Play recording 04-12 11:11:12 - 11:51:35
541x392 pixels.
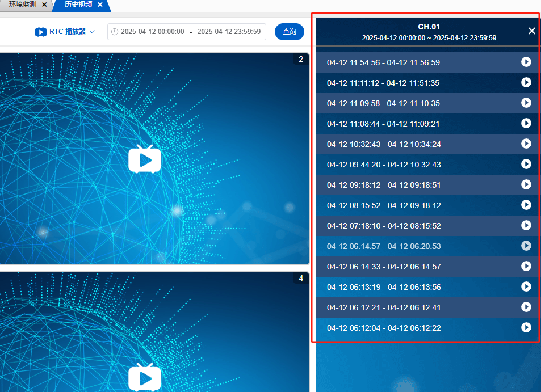[526, 82]
